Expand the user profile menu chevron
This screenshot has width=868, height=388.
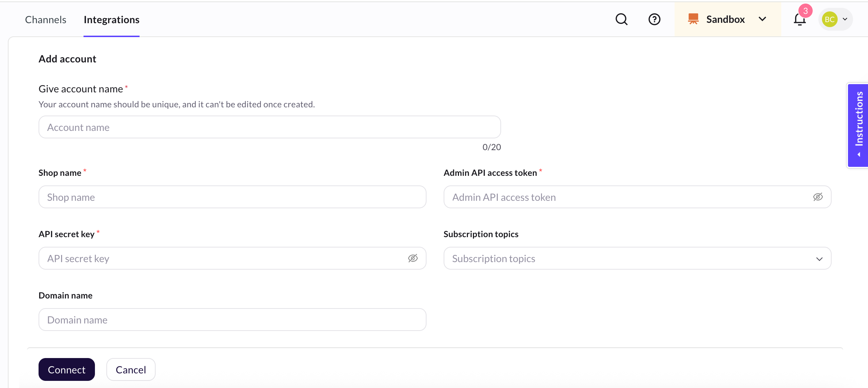845,19
